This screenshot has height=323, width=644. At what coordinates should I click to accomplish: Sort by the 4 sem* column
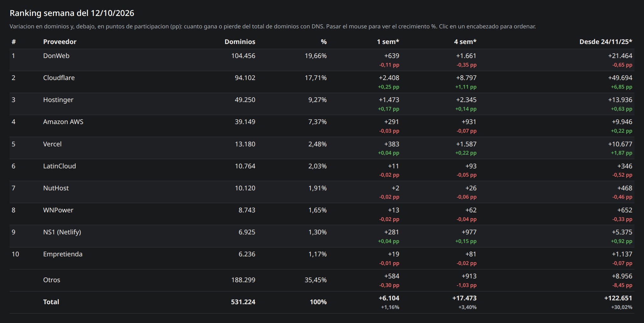pos(465,42)
